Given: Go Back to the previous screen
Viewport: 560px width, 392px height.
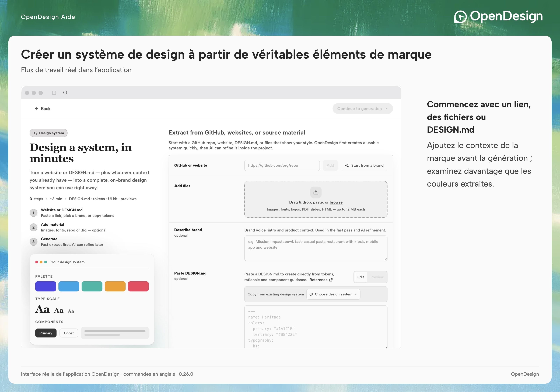Looking at the screenshot, I should (x=43, y=108).
